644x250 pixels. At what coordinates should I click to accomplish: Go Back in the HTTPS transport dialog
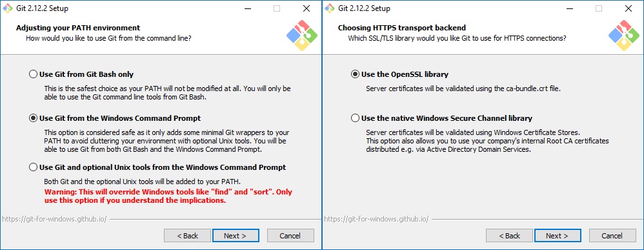coord(509,236)
